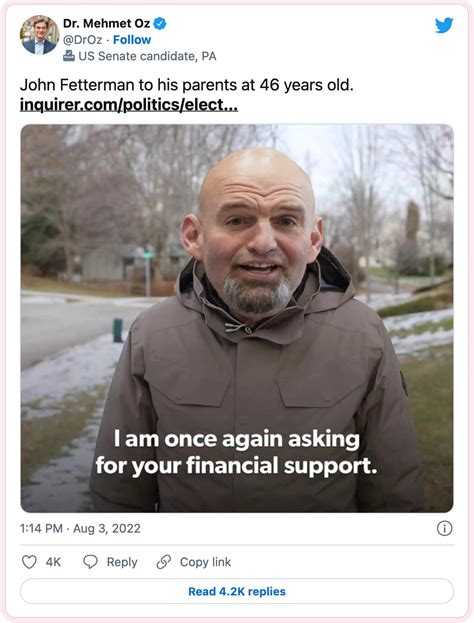Open the tweet info icon
474x623 pixels.
tap(444, 528)
